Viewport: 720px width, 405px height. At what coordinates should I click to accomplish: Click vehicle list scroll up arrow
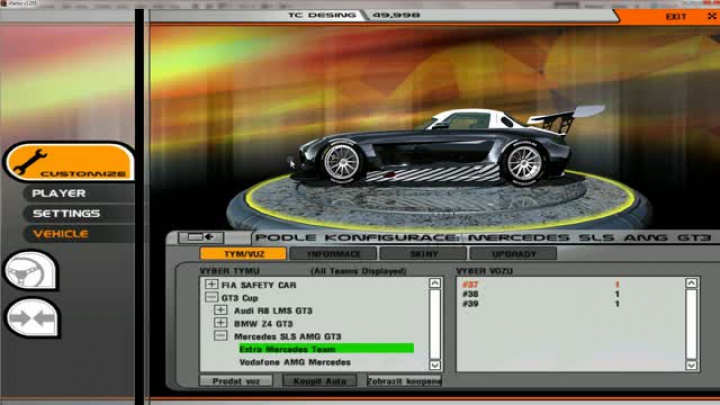(691, 283)
